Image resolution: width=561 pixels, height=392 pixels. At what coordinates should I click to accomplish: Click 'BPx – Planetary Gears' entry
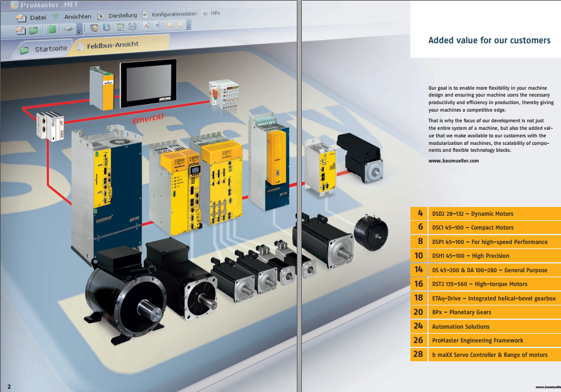[486, 312]
